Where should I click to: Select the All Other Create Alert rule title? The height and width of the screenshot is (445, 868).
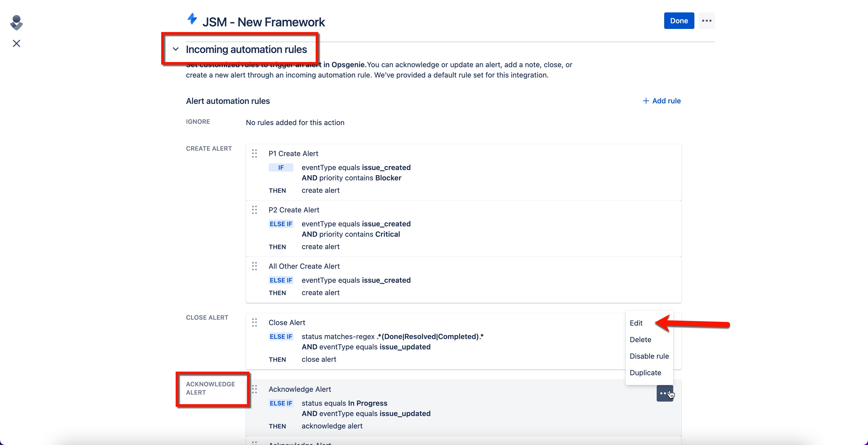(304, 266)
